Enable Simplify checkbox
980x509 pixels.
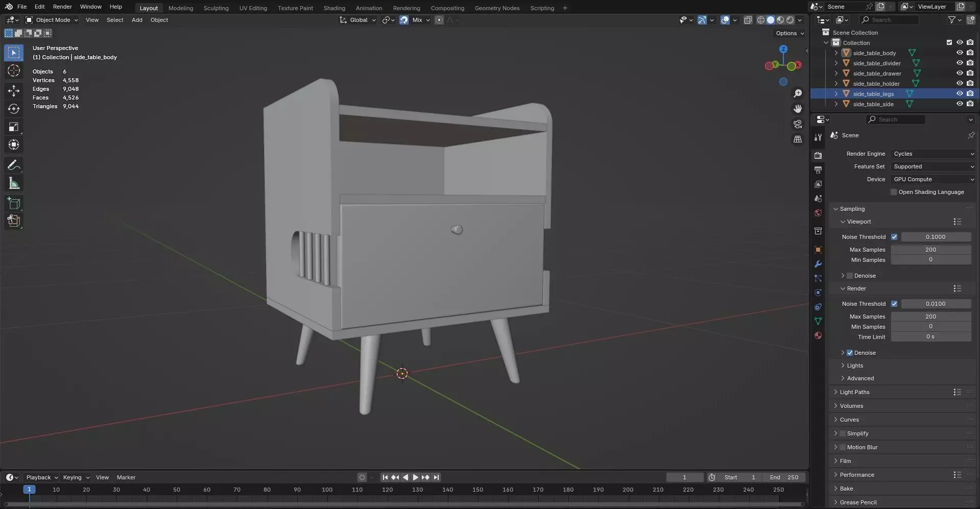tap(843, 433)
